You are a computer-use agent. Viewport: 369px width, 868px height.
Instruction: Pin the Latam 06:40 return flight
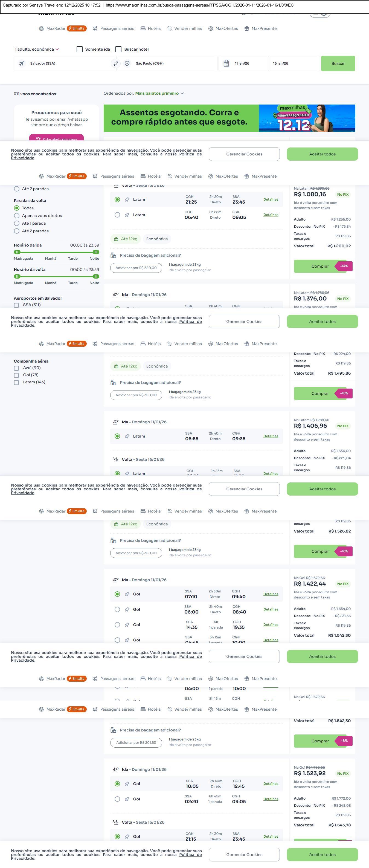coord(127,215)
